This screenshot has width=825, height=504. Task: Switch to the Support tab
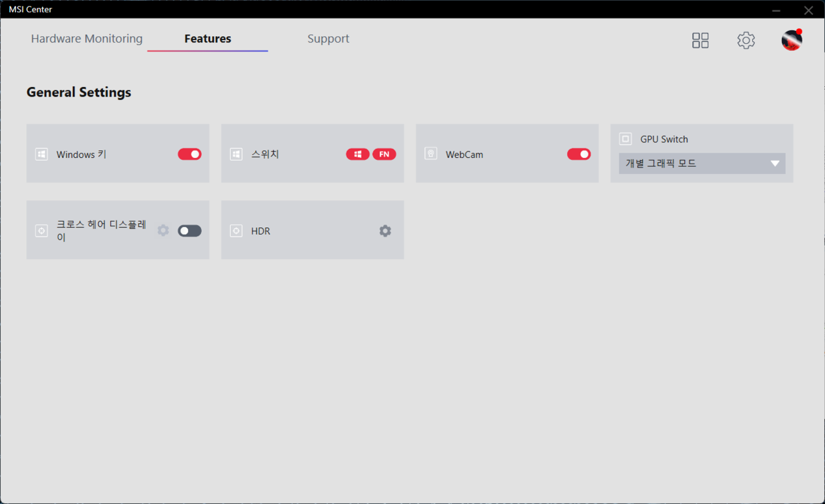coord(328,39)
